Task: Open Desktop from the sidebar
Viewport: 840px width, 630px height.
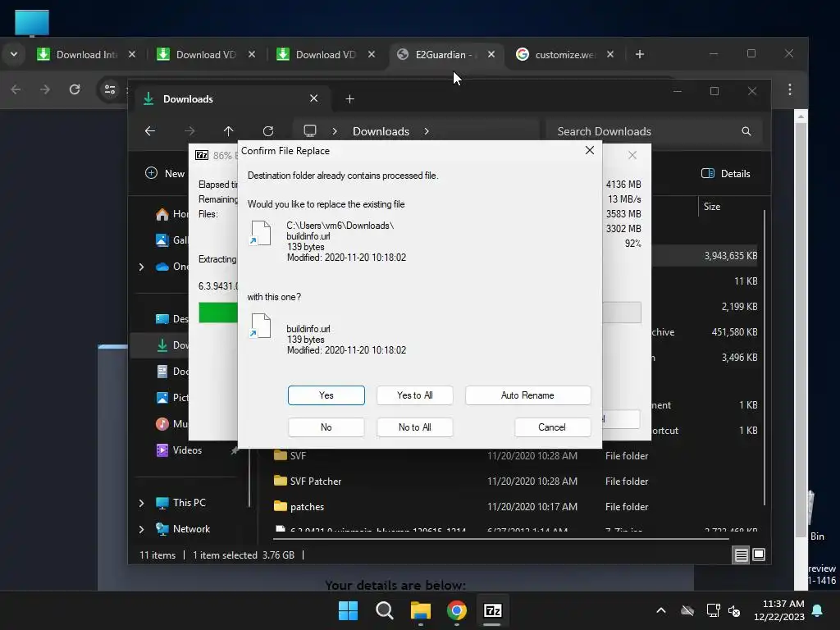Action: [171, 319]
